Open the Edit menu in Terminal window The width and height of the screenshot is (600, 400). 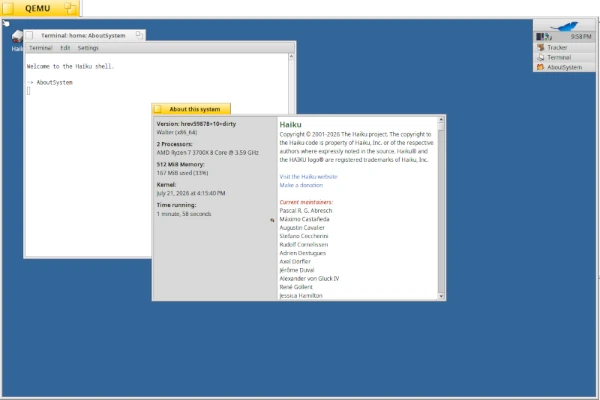[x=65, y=48]
